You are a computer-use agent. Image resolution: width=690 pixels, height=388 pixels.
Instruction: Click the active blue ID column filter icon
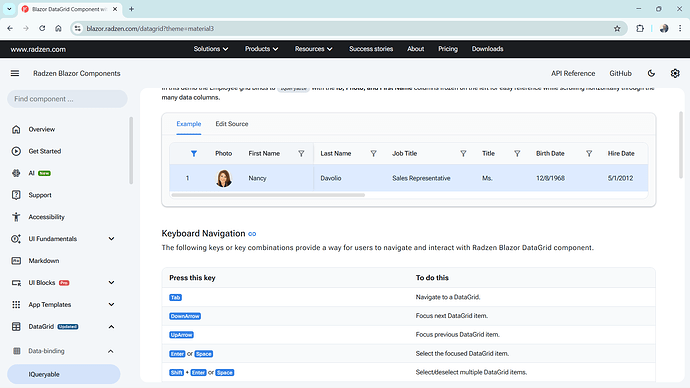point(194,154)
